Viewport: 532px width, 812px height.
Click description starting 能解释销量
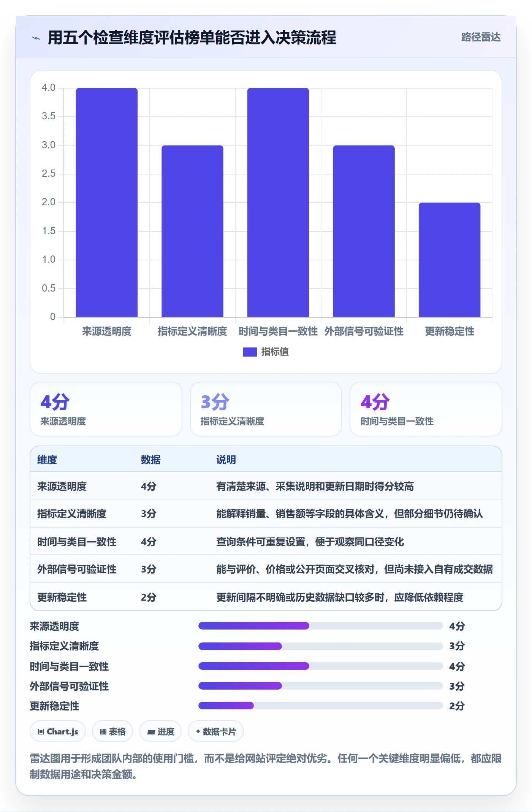click(x=350, y=514)
